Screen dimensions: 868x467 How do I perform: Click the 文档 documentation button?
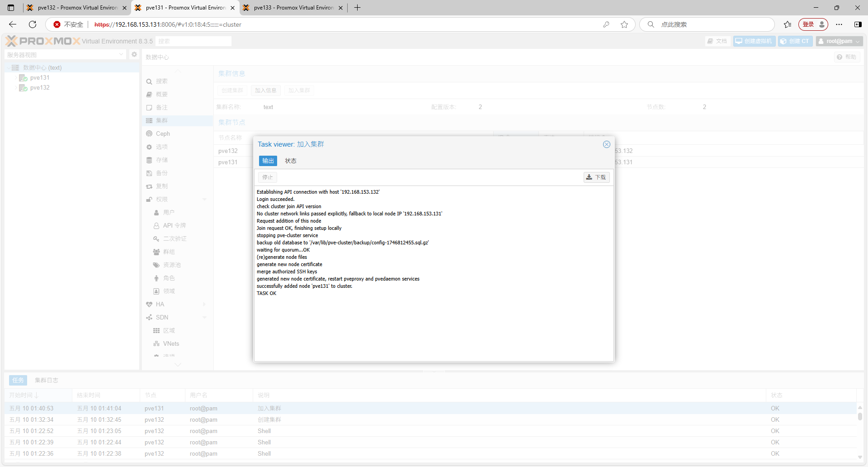click(718, 41)
